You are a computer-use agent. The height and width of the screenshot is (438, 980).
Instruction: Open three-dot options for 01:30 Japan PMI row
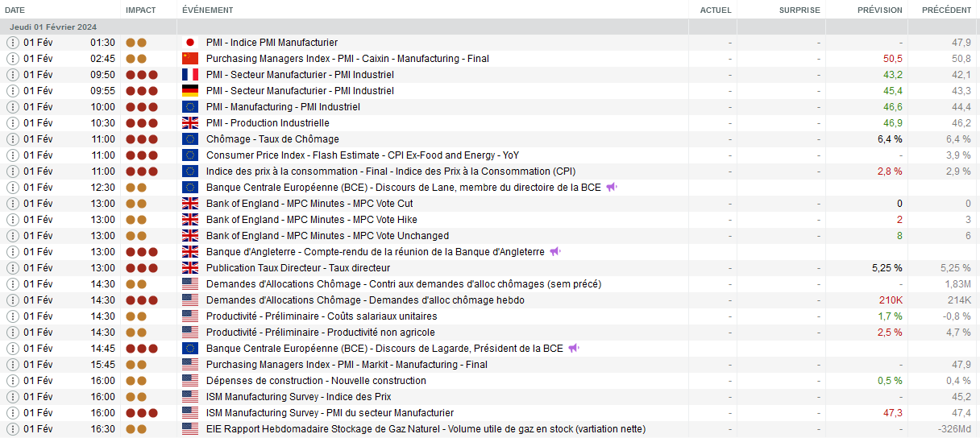[13, 43]
